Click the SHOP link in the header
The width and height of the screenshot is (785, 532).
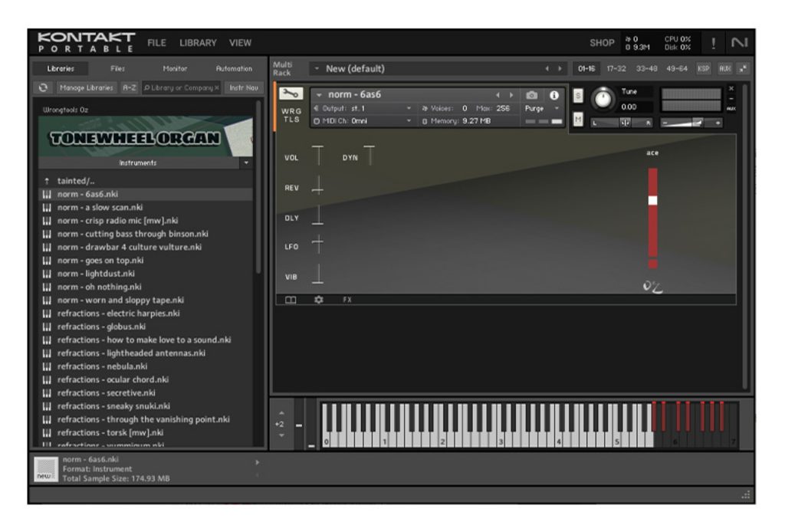coord(602,43)
